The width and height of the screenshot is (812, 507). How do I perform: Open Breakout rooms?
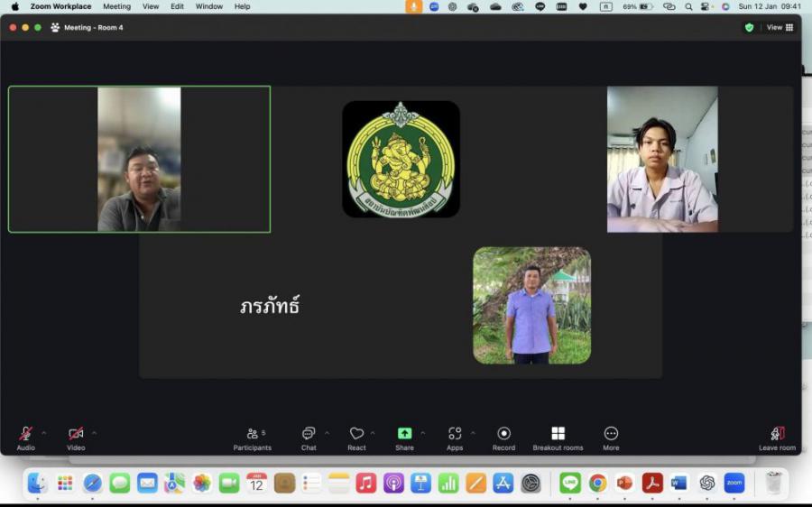click(558, 438)
